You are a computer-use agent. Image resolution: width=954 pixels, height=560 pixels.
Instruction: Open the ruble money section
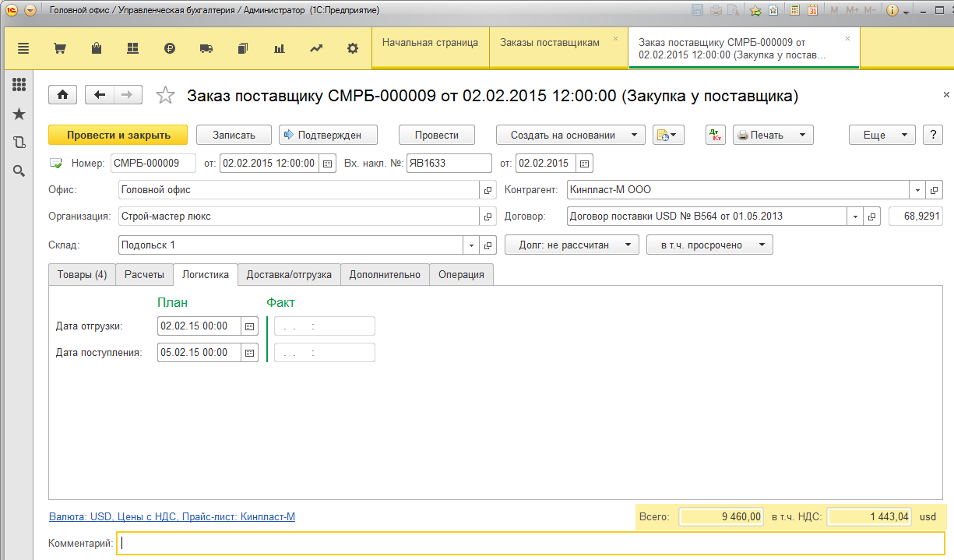(170, 48)
